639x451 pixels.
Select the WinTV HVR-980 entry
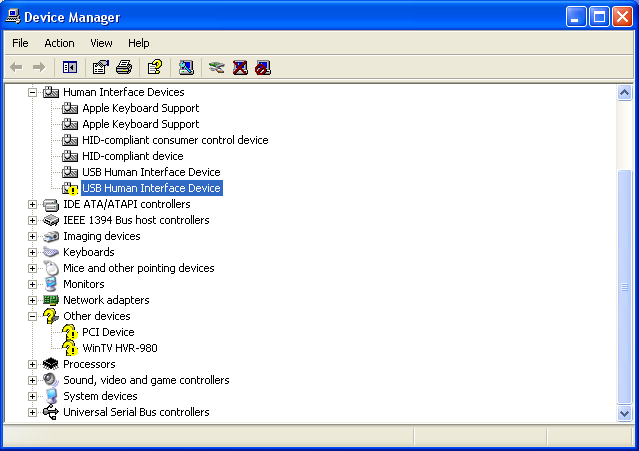tap(120, 348)
